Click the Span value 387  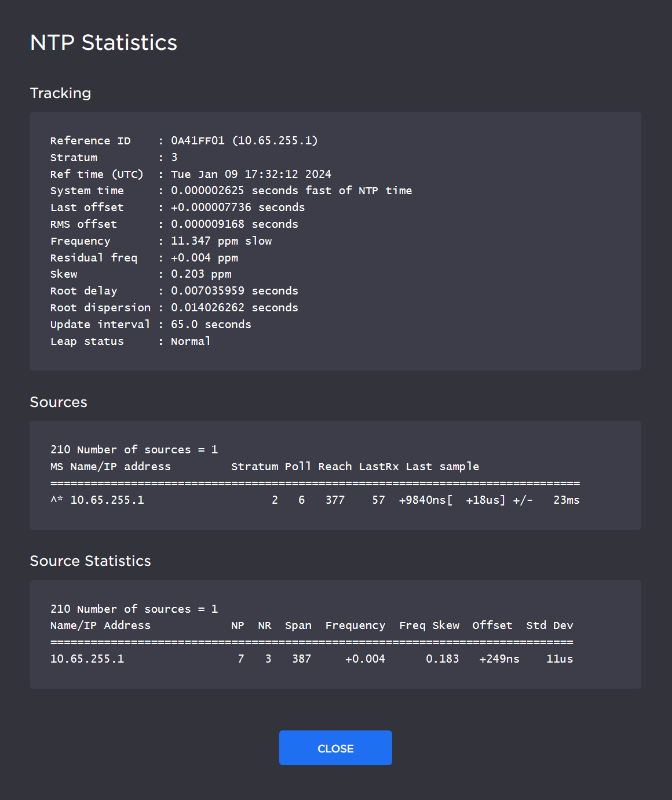(301, 659)
